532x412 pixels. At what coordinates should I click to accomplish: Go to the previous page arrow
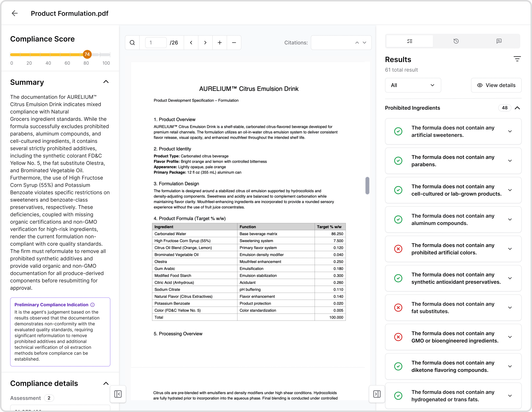[191, 42]
